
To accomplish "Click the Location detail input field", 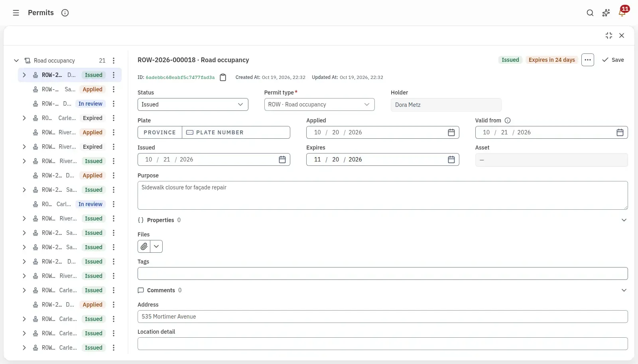I will click(383, 344).
